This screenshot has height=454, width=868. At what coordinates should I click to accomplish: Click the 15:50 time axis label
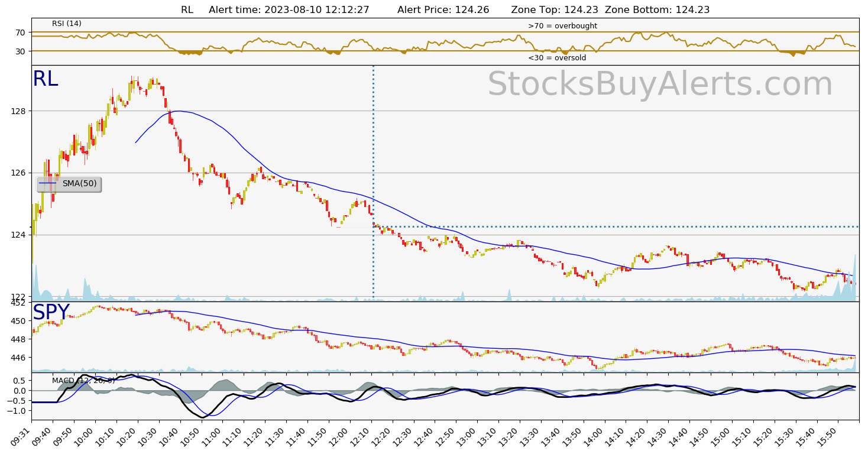click(828, 436)
